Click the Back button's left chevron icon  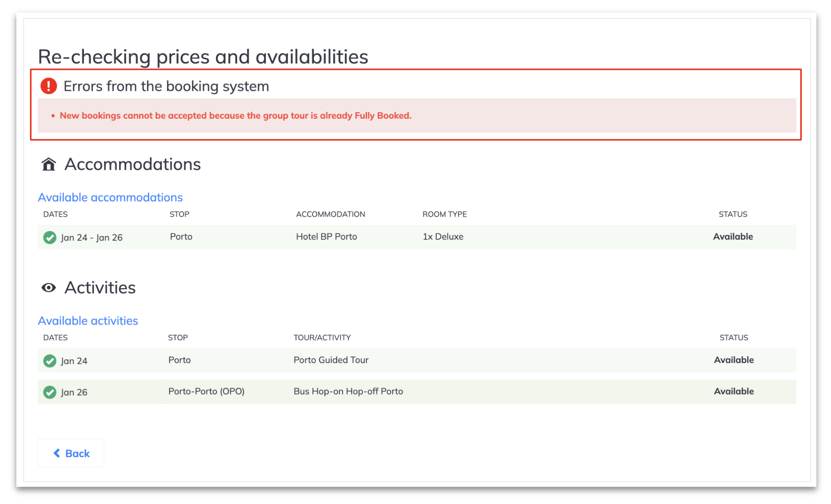[57, 453]
